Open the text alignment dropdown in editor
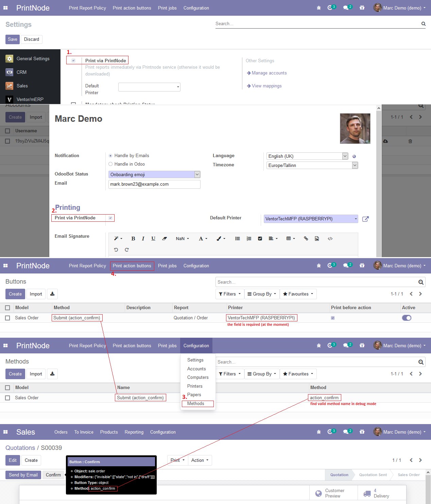The width and height of the screenshot is (431, 504). pos(273,239)
